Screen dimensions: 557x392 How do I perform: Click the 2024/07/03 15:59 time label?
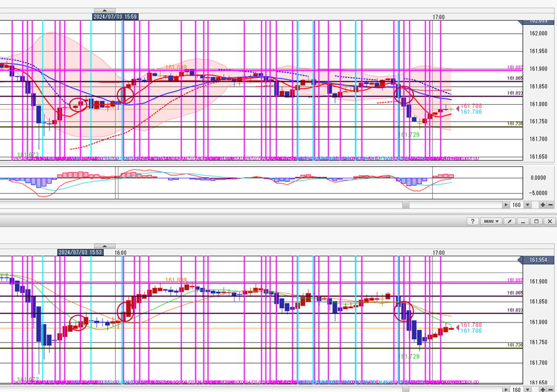115,17
